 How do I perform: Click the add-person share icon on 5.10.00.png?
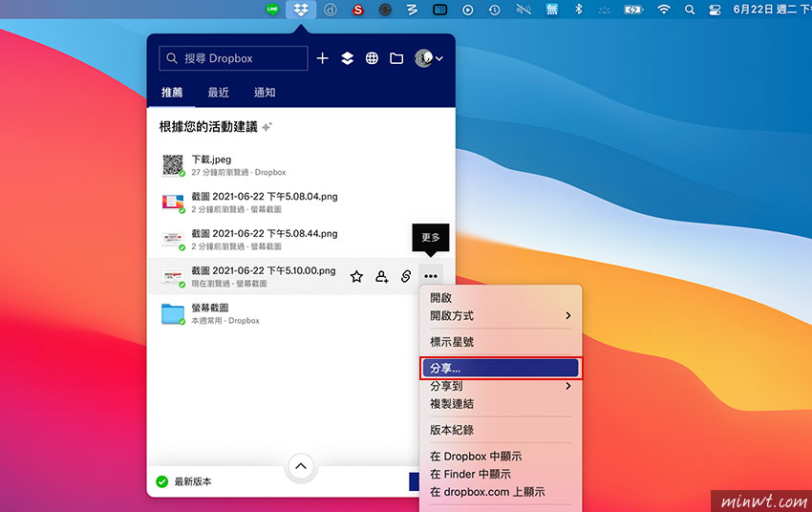(382, 276)
